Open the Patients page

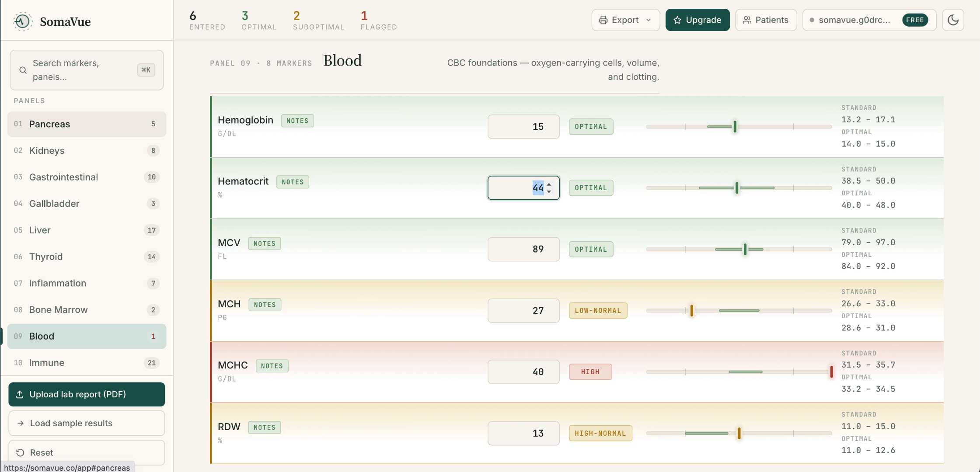[x=766, y=20]
